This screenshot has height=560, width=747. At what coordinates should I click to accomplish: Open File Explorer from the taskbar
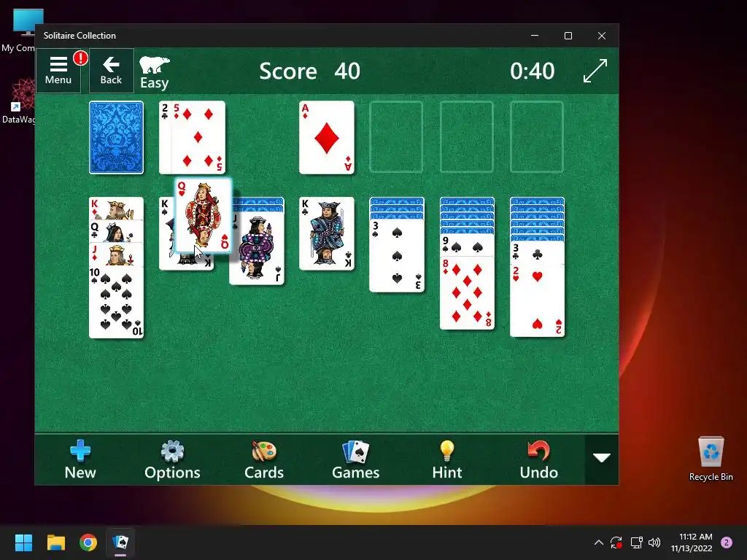[55, 542]
